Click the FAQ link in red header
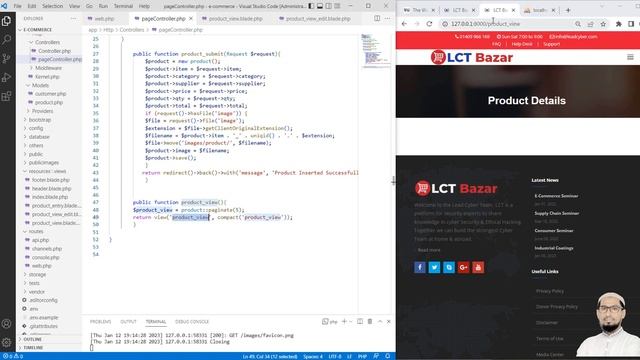 point(496,44)
